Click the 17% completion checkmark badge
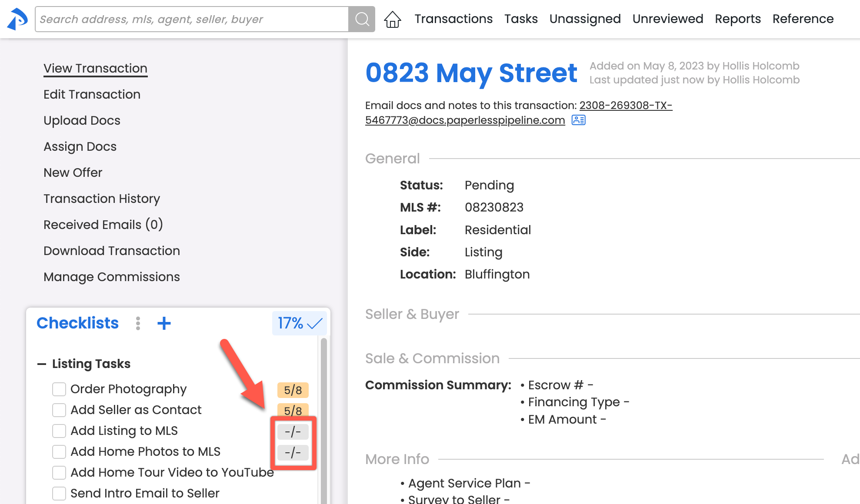This screenshot has width=860, height=504. [300, 323]
